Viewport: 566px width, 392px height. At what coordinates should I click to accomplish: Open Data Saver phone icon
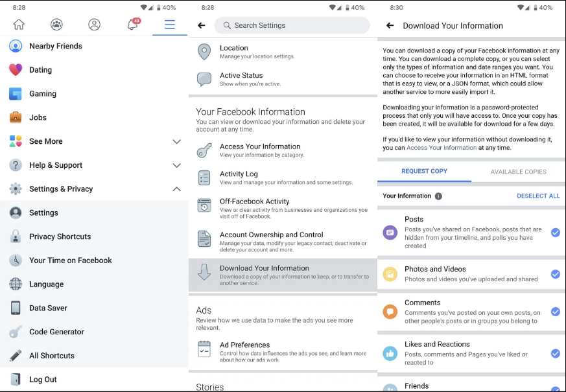(16, 308)
